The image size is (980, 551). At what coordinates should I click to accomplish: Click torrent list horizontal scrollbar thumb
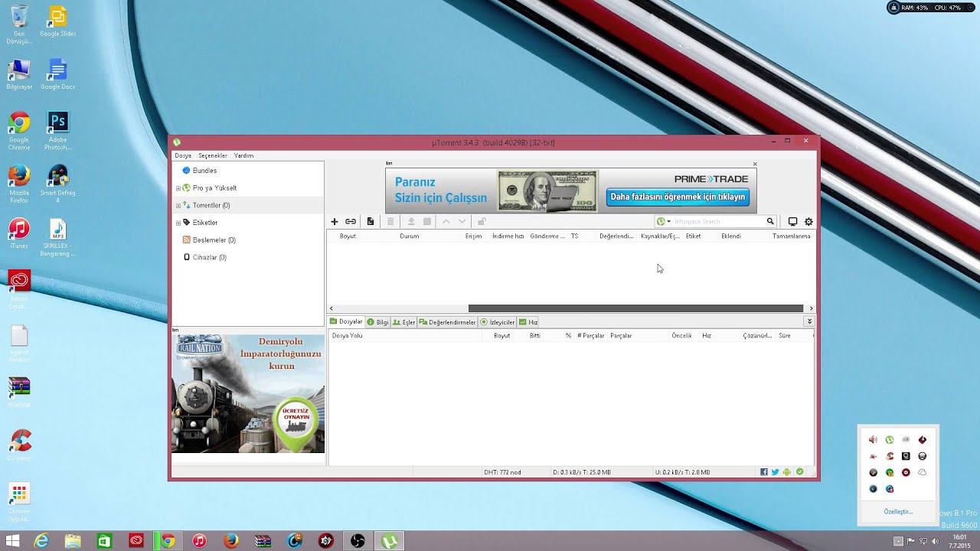635,308
